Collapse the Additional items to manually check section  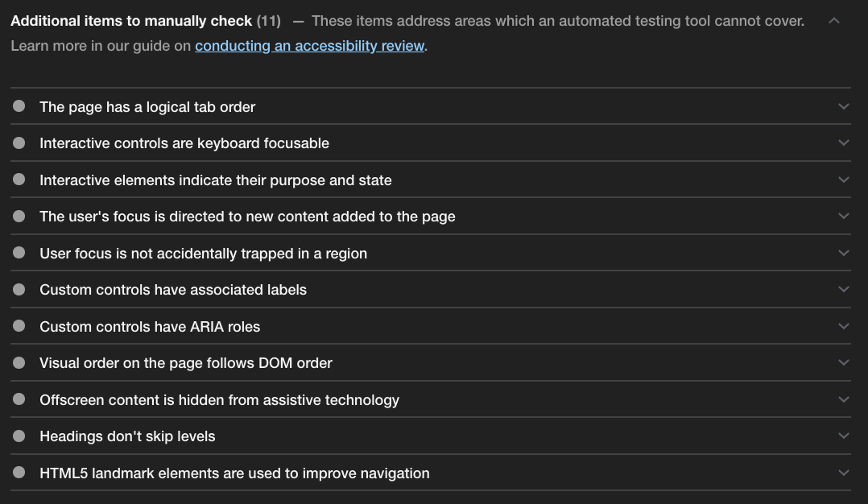[834, 21]
